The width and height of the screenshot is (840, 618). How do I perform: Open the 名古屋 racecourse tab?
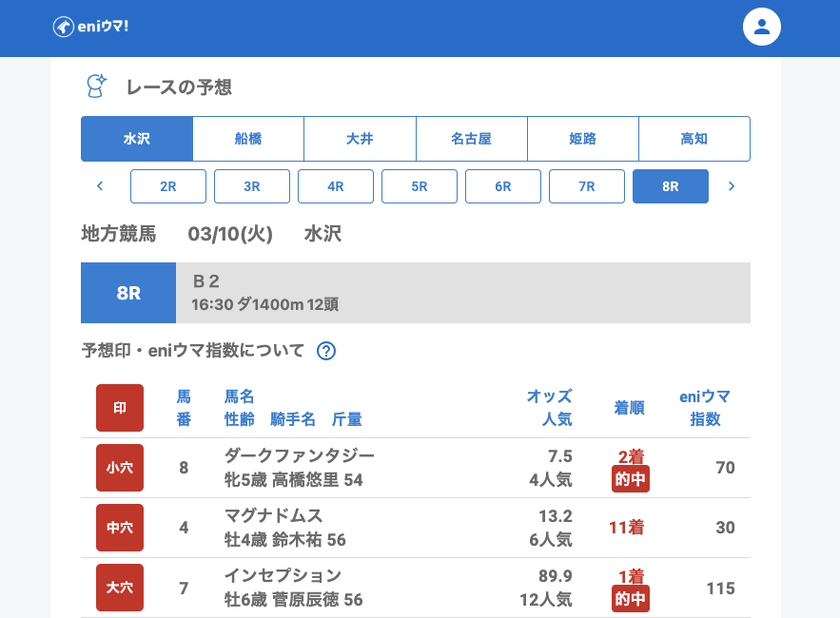click(x=471, y=139)
